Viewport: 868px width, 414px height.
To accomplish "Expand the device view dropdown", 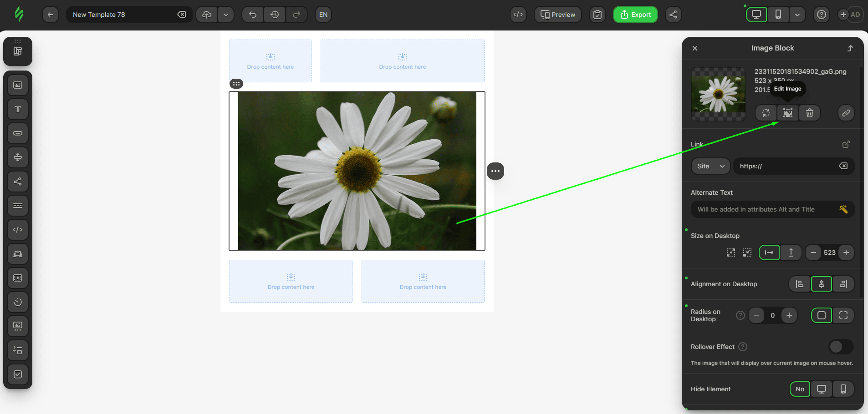I will tap(797, 15).
